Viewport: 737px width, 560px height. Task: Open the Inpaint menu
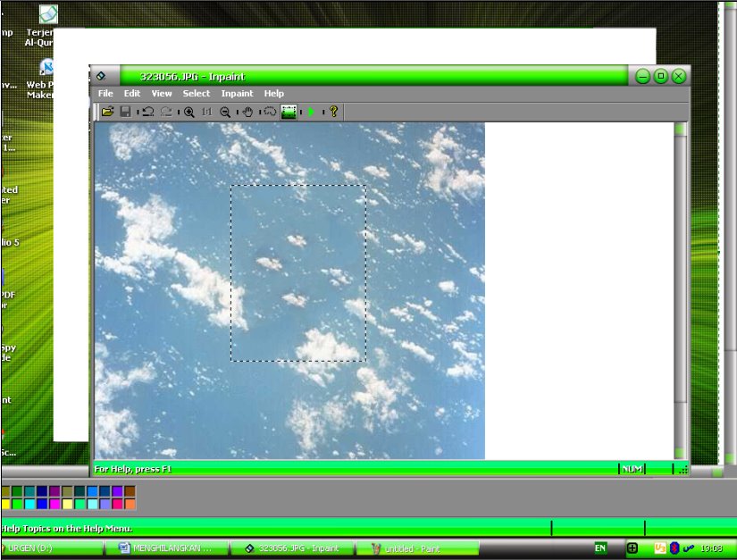tap(238, 94)
